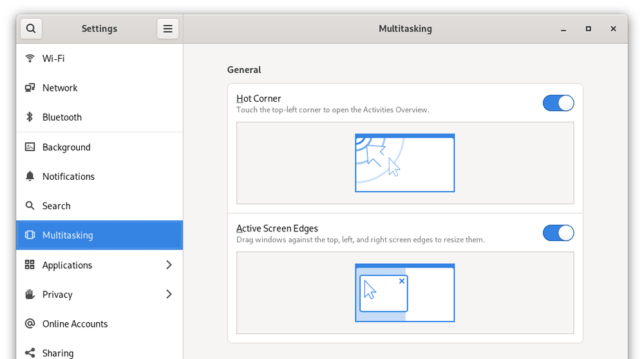
Task: Click the Hot Corner illustration preview
Action: (405, 163)
